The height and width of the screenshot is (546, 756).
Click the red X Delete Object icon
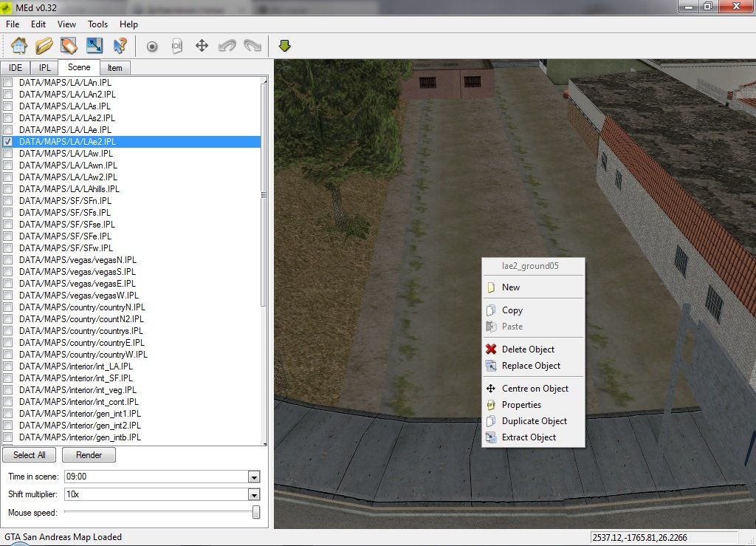(x=491, y=349)
